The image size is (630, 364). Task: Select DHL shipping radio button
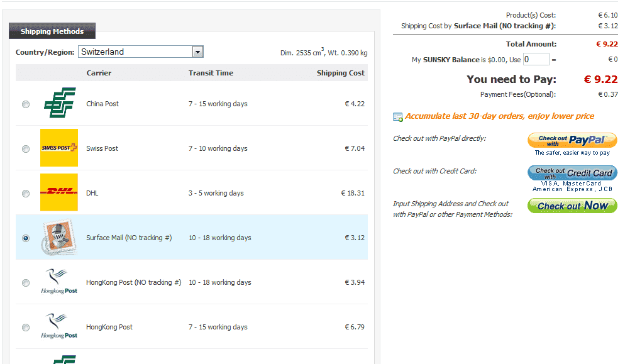[26, 194]
